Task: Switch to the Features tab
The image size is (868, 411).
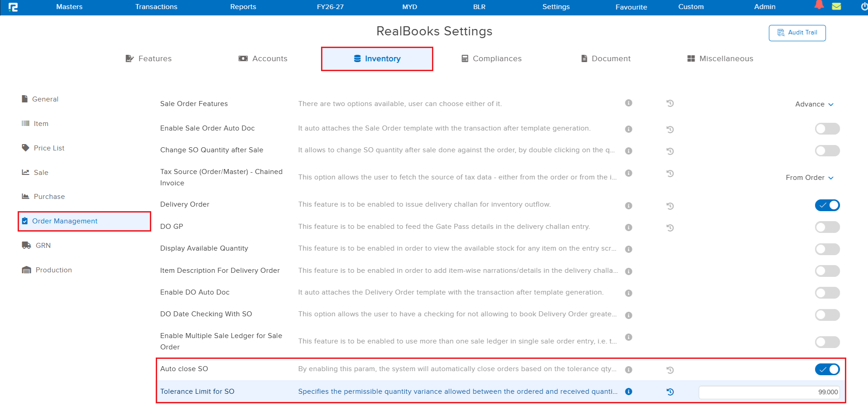Action: 149,58
